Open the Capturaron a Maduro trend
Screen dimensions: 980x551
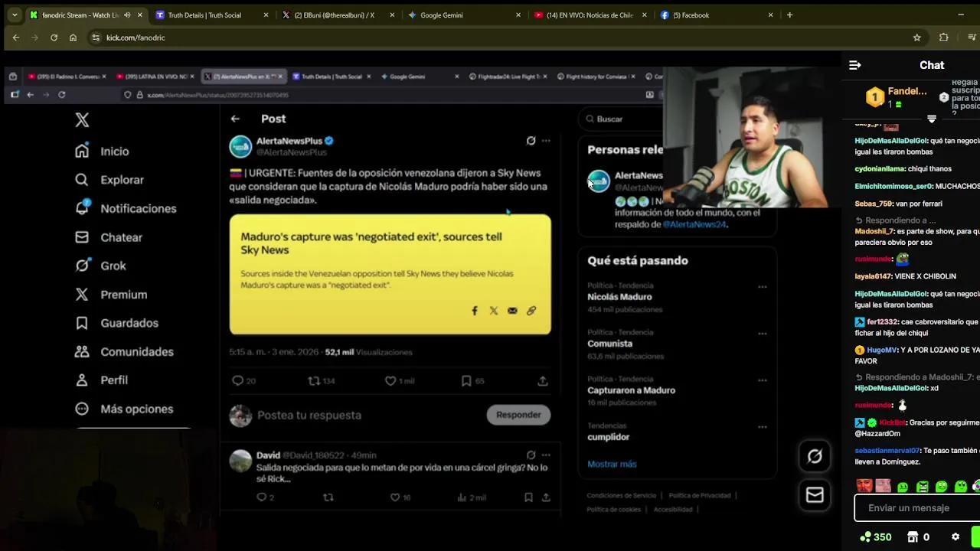pyautogui.click(x=631, y=390)
